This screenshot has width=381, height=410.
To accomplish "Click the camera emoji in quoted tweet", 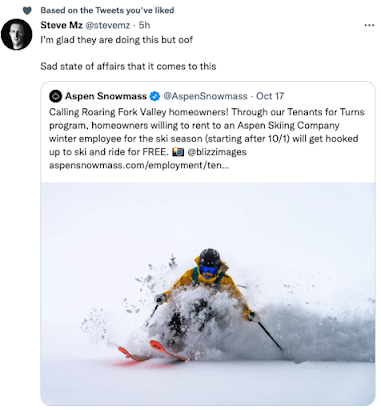I will tap(178, 152).
